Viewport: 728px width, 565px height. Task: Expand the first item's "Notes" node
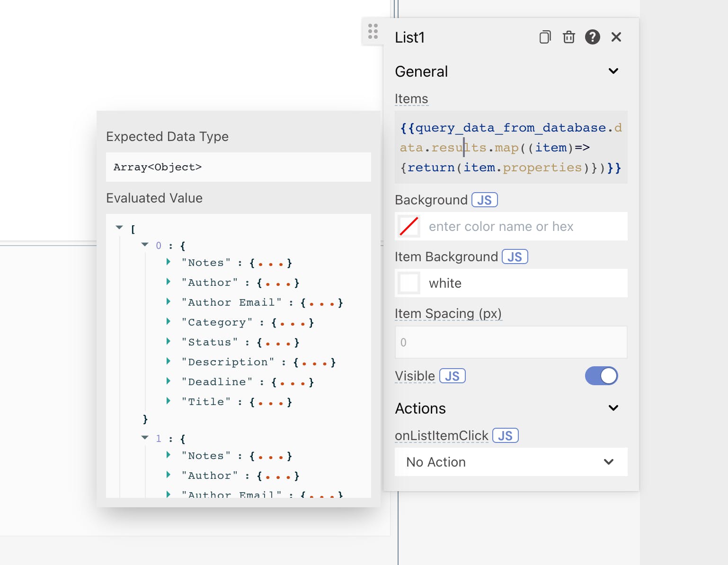(169, 262)
